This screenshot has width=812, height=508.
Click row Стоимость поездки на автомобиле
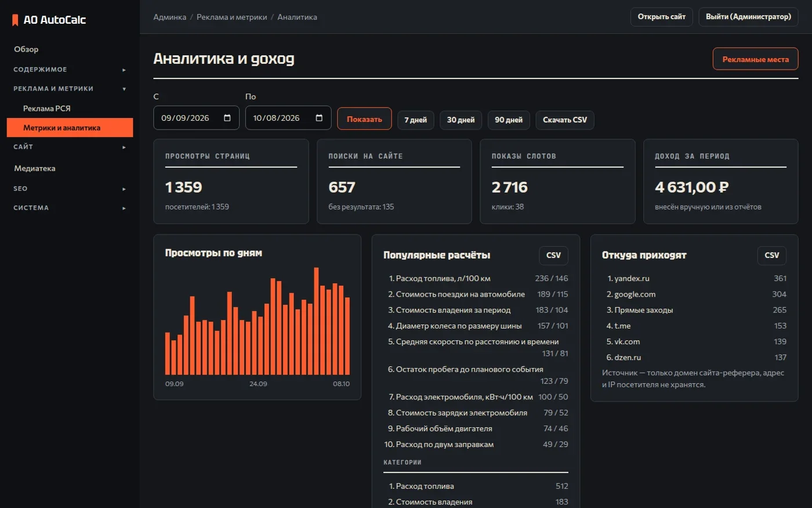tap(476, 294)
